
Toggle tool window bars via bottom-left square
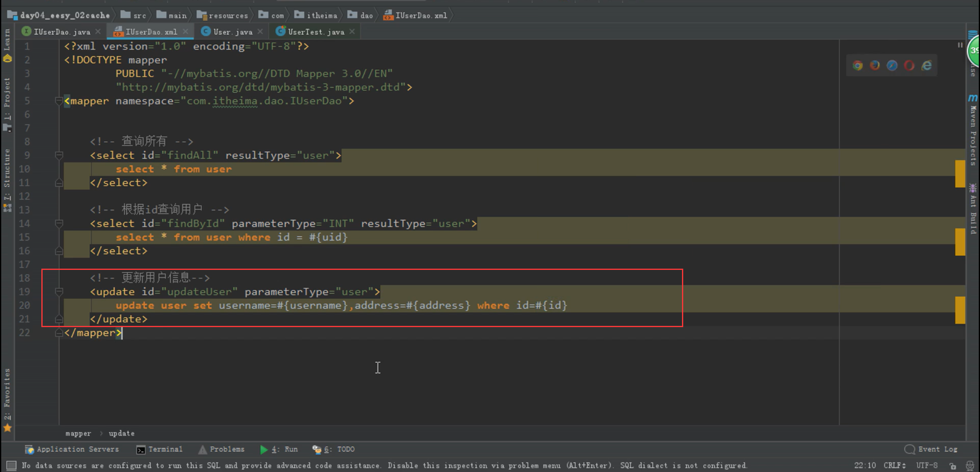click(11, 466)
